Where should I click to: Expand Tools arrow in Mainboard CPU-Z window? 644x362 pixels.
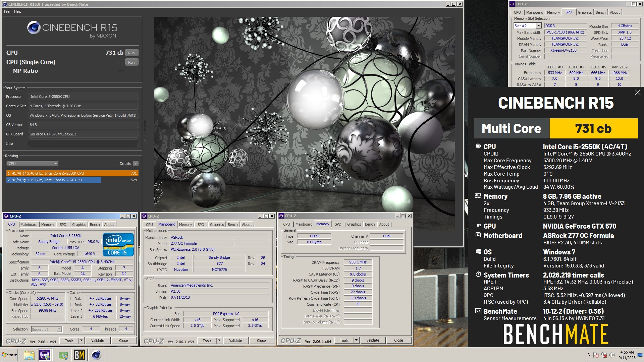click(x=219, y=341)
